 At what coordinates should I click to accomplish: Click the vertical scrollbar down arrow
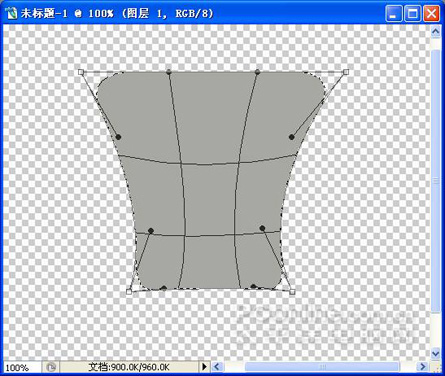coord(436,353)
